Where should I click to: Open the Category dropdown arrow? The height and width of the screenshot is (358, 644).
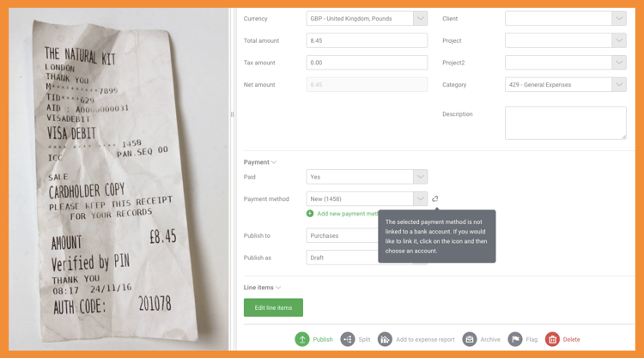tap(619, 85)
